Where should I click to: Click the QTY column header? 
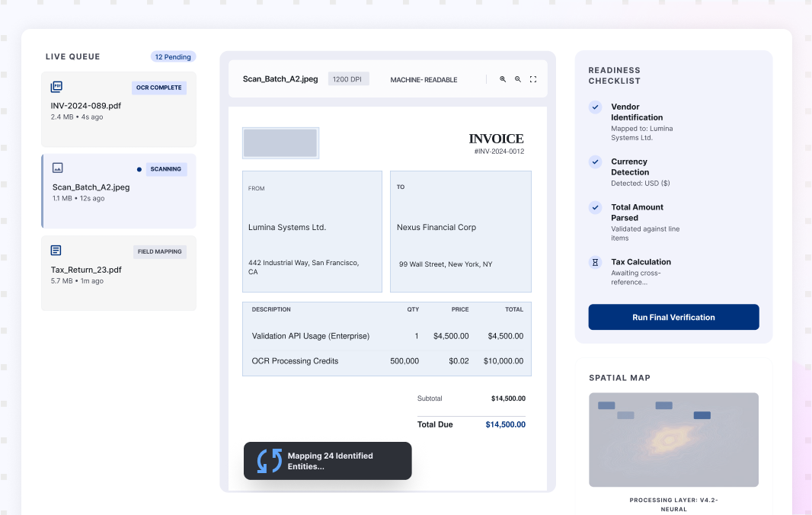(413, 309)
